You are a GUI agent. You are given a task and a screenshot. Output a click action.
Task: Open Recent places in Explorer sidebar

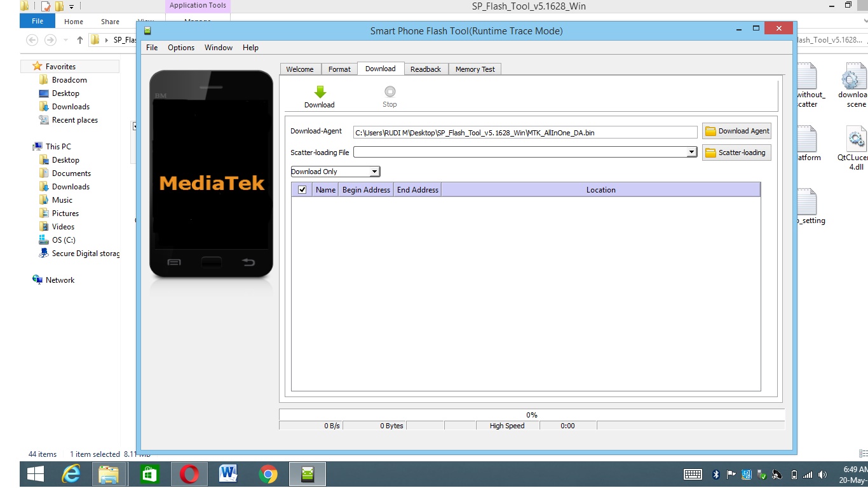(x=75, y=120)
